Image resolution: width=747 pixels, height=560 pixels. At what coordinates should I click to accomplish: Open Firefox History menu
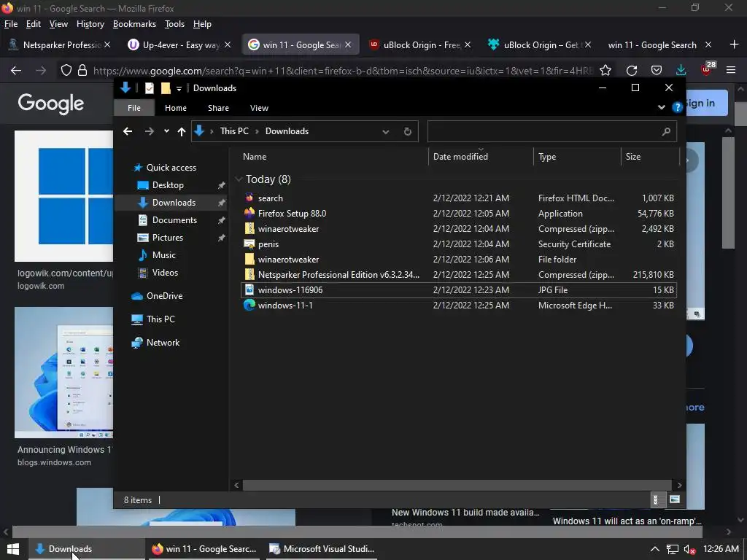coord(90,24)
